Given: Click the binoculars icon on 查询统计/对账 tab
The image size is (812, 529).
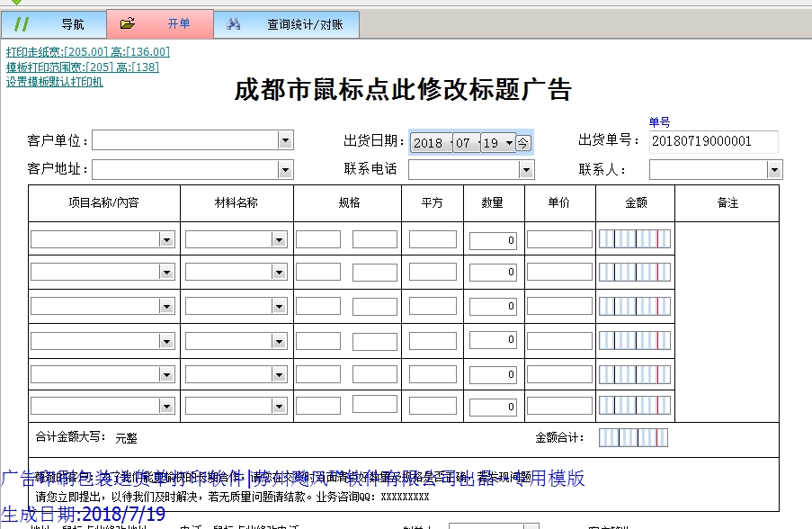Looking at the screenshot, I should (234, 24).
